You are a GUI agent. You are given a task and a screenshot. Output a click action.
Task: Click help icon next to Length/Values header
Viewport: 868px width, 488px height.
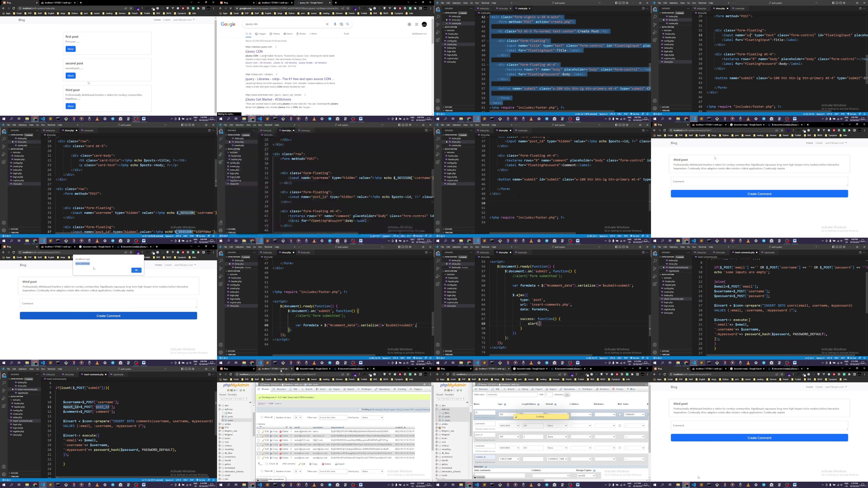pyautogui.click(x=538, y=404)
